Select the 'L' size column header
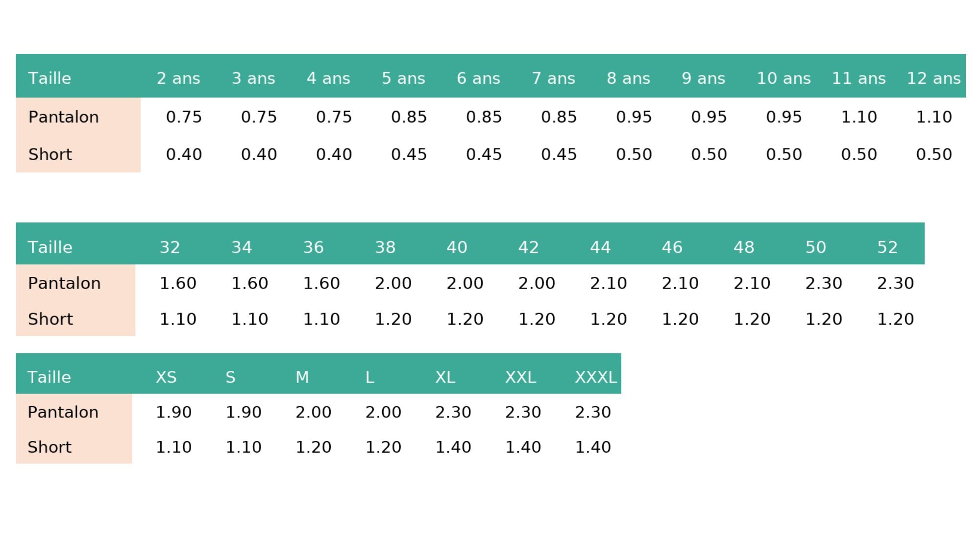The image size is (980, 539). click(x=370, y=377)
